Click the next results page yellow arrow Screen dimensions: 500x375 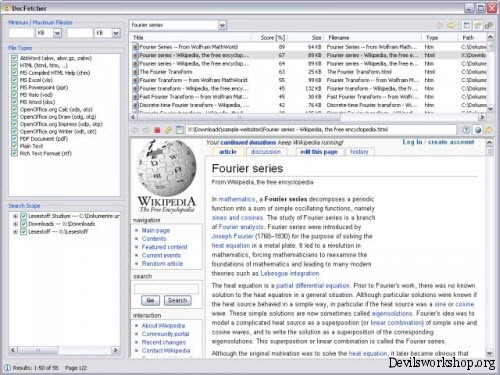[451, 25]
